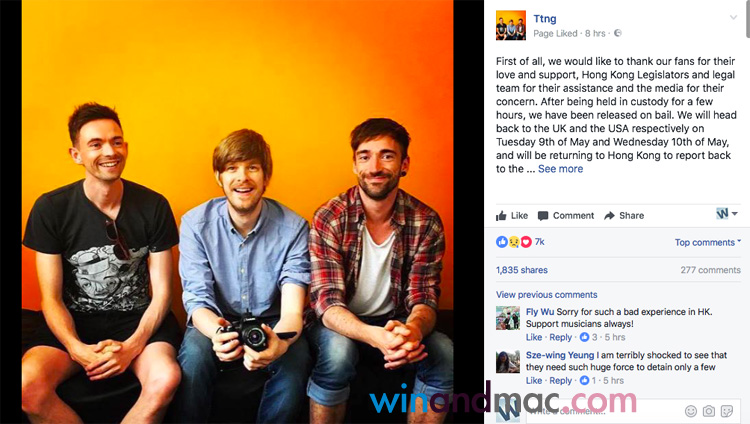Click the Share arrow icon

(x=609, y=216)
